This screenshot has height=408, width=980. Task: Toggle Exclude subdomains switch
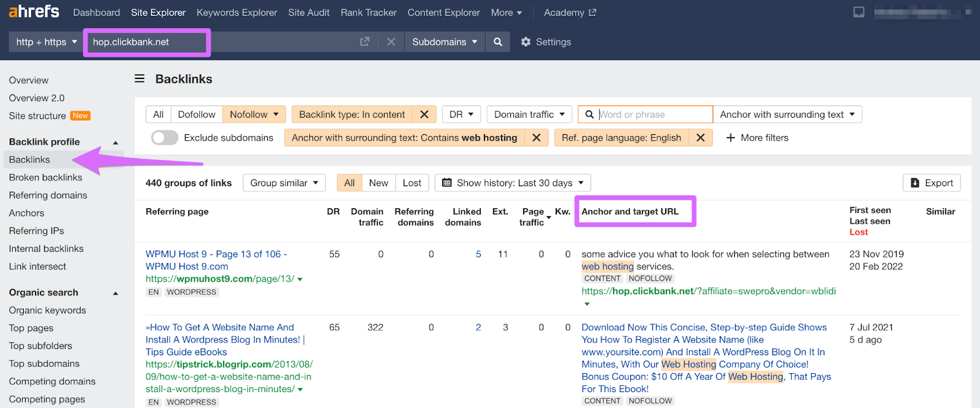click(x=165, y=138)
